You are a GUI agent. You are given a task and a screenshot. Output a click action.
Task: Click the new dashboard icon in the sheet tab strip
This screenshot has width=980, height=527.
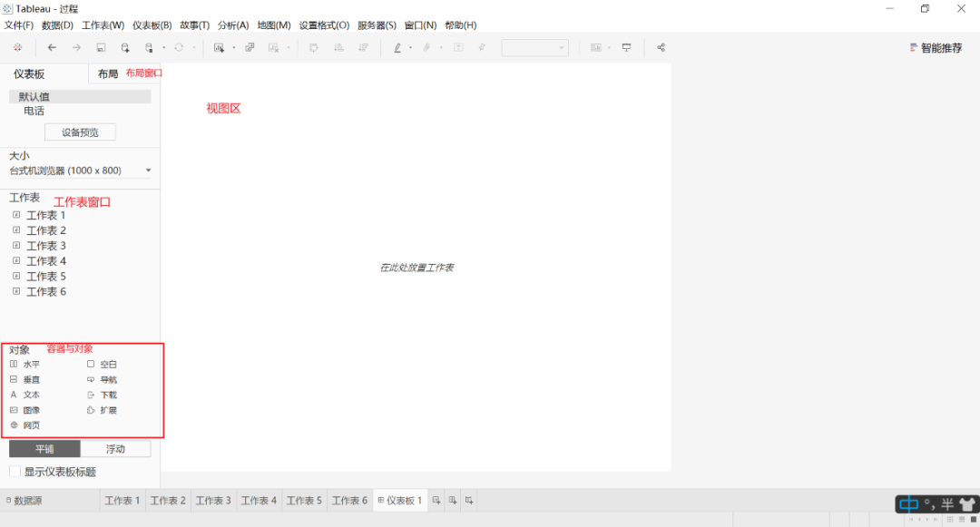453,500
